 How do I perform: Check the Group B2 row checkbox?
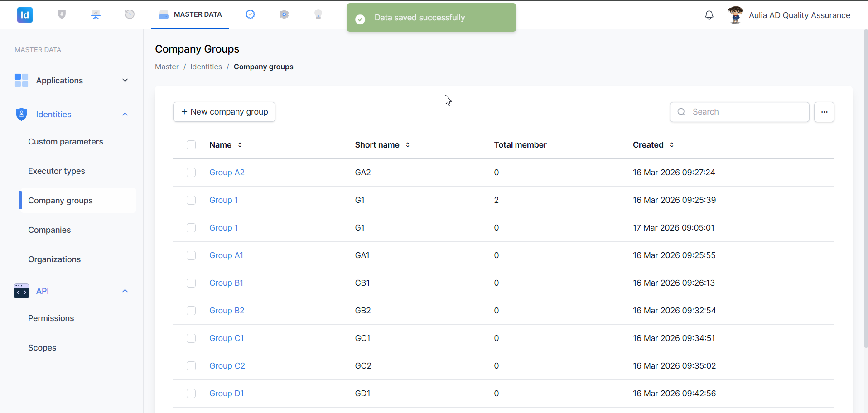(x=191, y=311)
